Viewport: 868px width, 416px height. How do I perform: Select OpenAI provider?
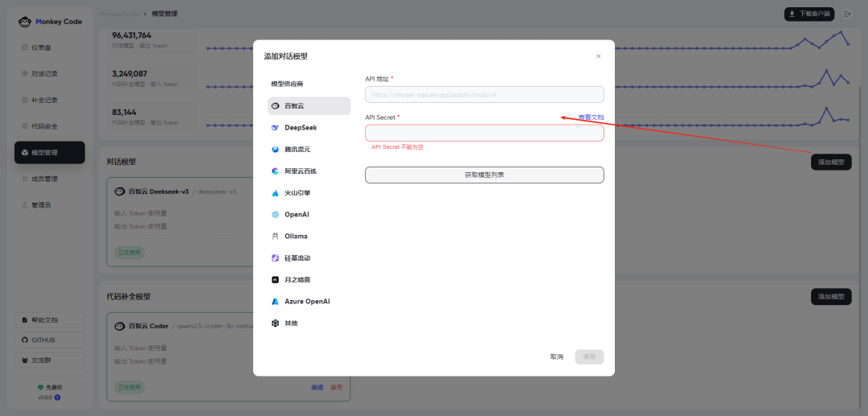309,214
